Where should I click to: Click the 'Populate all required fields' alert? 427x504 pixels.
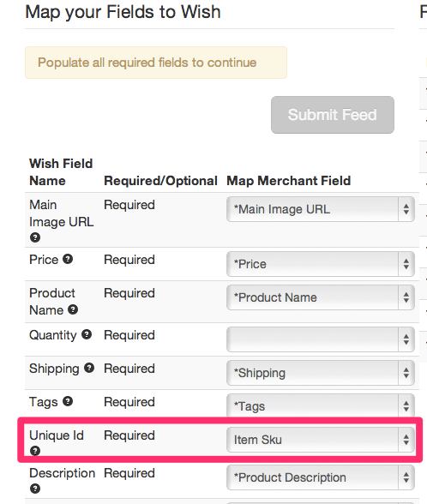click(156, 63)
